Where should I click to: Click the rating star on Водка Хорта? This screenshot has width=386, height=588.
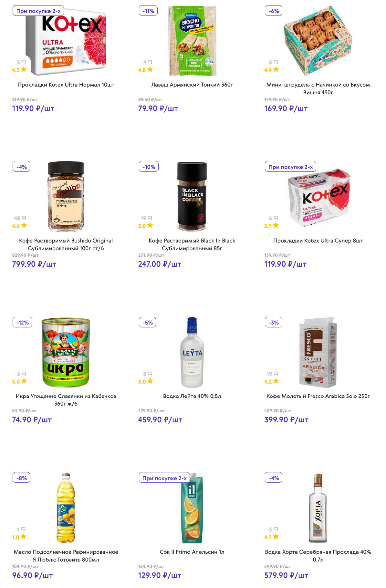pyautogui.click(x=276, y=537)
